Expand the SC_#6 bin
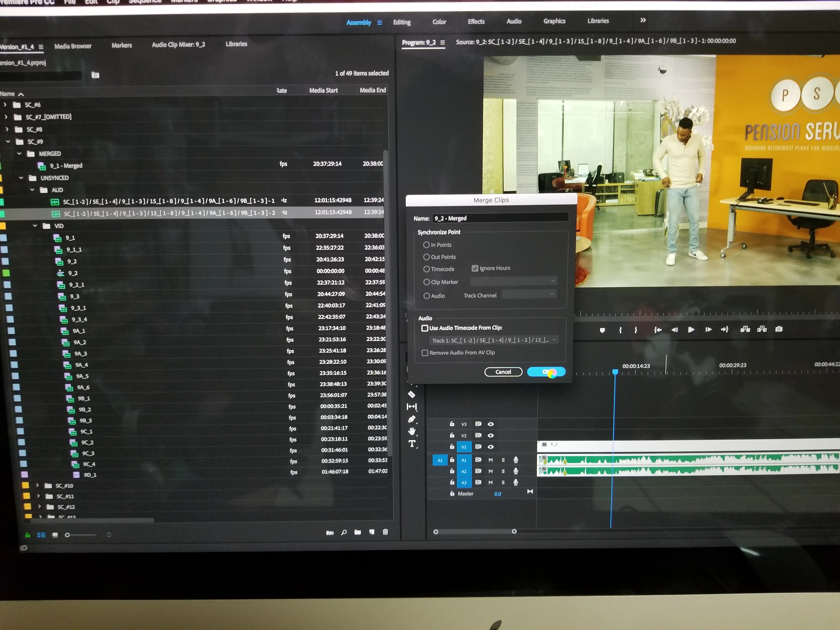This screenshot has width=840, height=630. pyautogui.click(x=5, y=104)
